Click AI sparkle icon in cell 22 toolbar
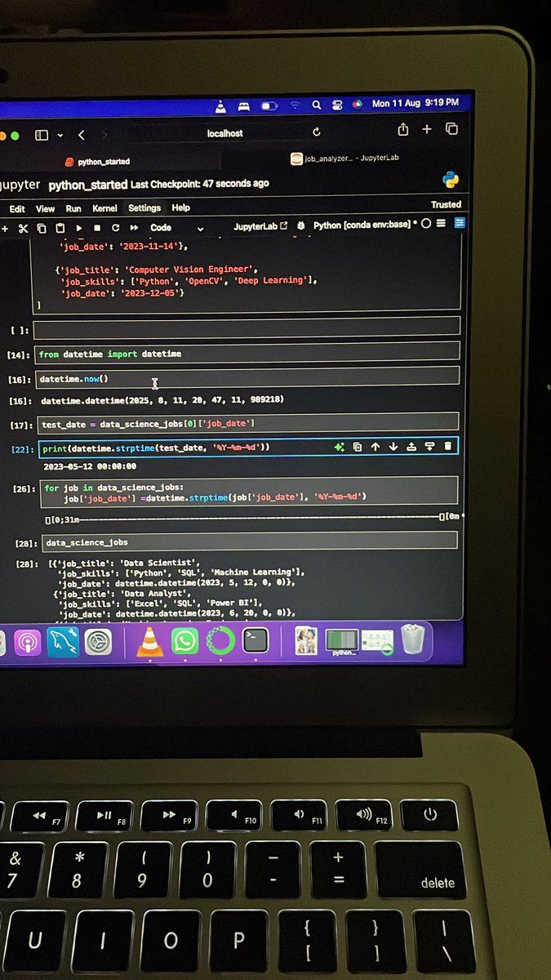This screenshot has height=980, width=551. pos(339,447)
